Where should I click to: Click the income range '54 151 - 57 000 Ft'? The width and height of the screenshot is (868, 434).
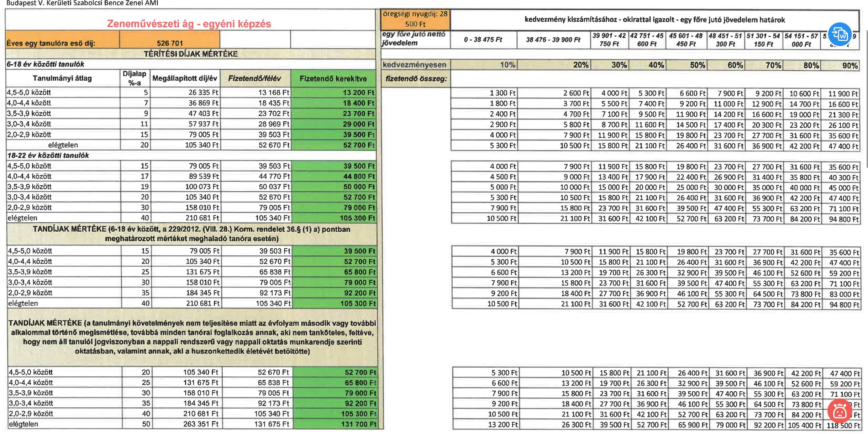[801, 40]
